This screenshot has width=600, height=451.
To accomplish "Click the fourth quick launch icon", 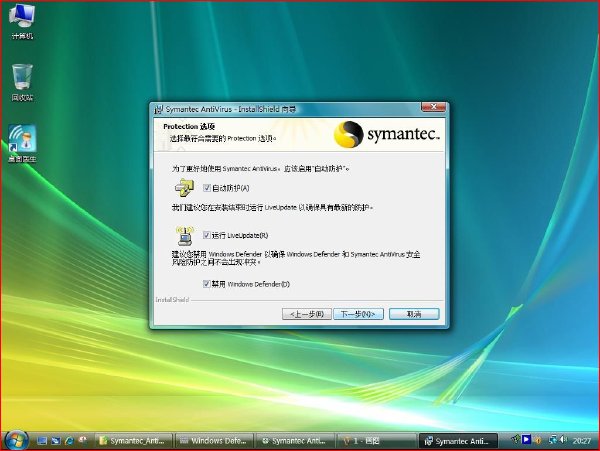I will [83, 441].
